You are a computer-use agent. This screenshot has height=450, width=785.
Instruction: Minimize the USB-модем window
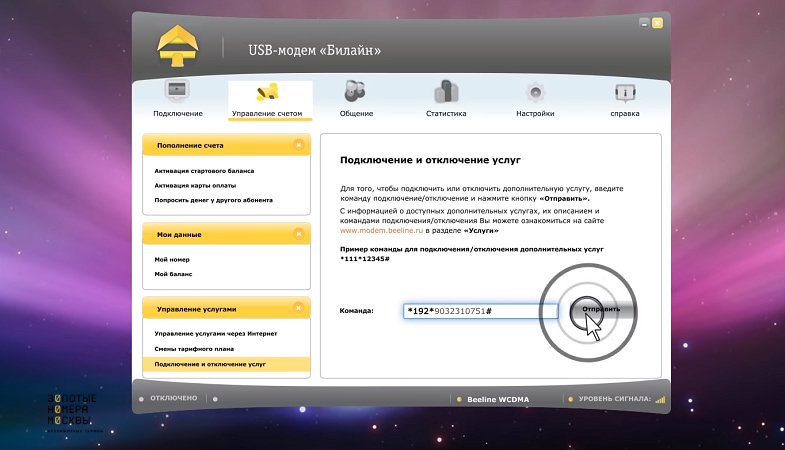pyautogui.click(x=644, y=23)
